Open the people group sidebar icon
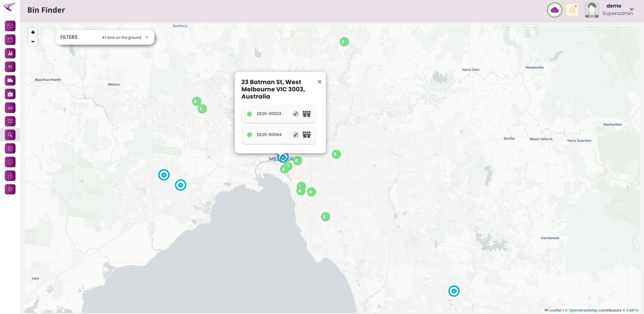 click(x=10, y=108)
